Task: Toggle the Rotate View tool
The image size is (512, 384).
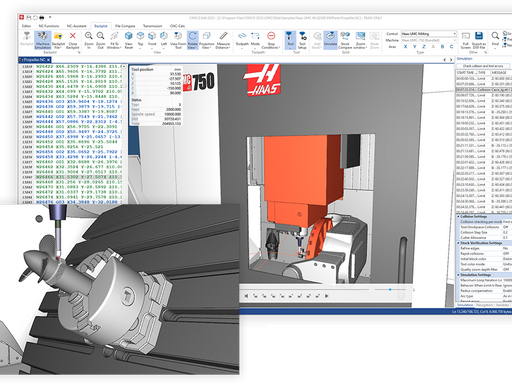Action: point(192,40)
